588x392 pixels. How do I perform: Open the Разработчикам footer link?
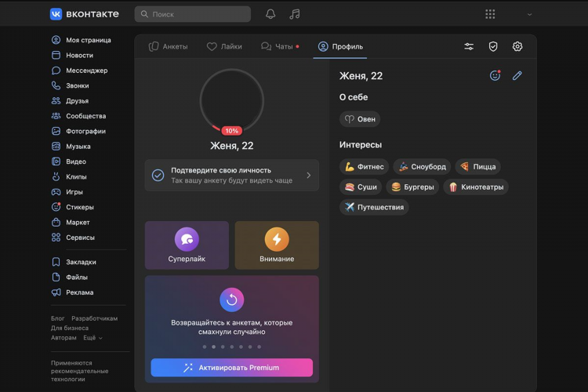pyautogui.click(x=95, y=318)
